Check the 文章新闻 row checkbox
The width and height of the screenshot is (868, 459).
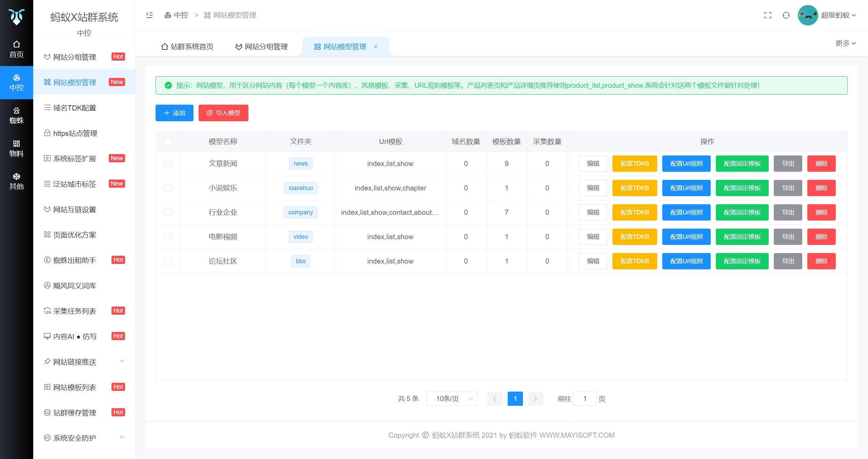point(168,163)
